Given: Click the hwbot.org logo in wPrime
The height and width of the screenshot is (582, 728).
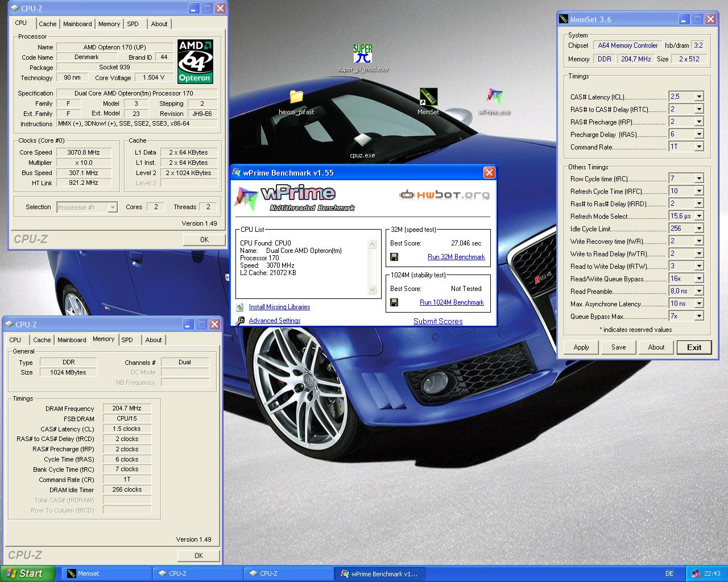Looking at the screenshot, I should pos(444,195).
